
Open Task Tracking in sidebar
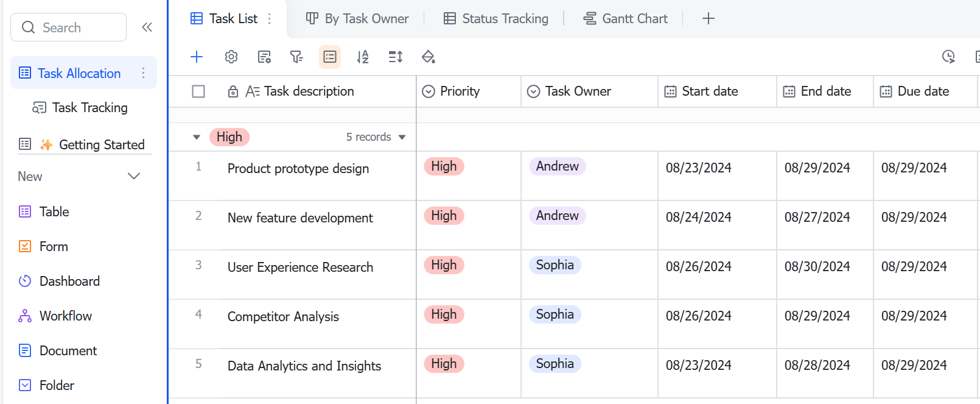point(80,107)
